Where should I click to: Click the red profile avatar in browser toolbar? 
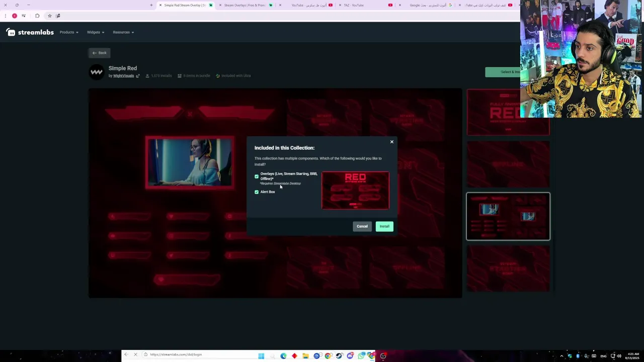coord(14,16)
